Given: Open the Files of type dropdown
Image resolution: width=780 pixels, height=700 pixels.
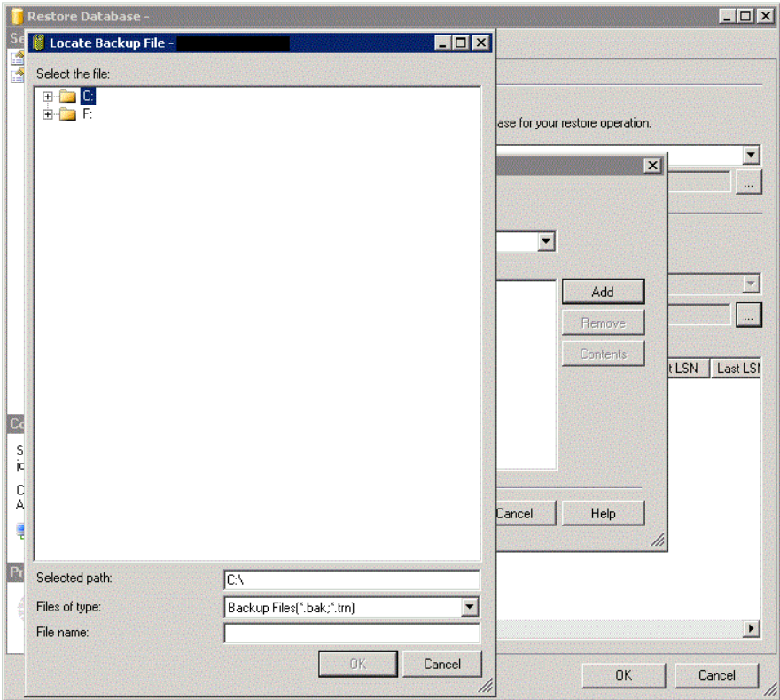Looking at the screenshot, I should (469, 607).
